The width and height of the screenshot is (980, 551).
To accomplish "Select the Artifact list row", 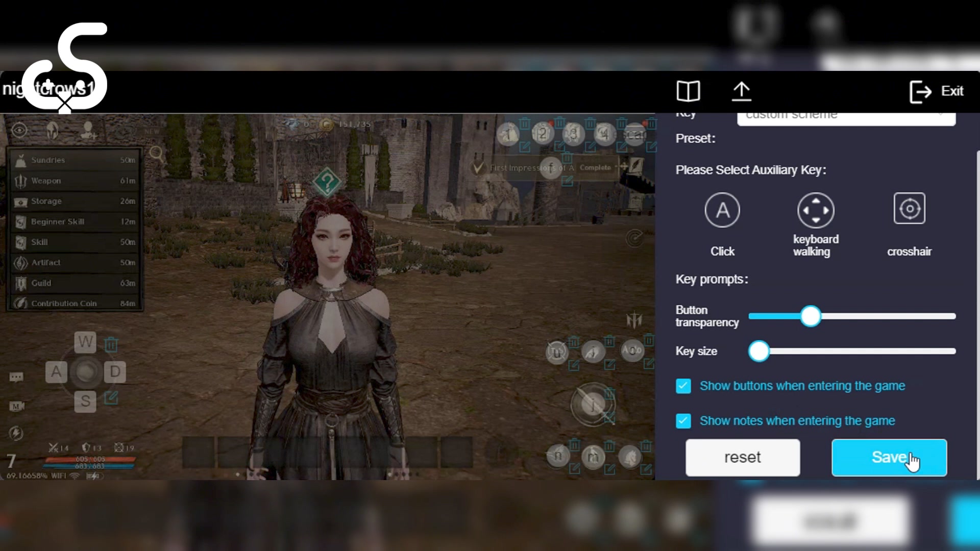I will click(75, 262).
